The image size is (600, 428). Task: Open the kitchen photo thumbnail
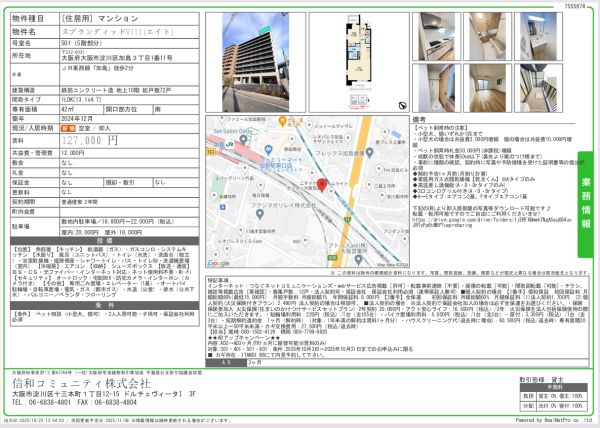(436, 36)
